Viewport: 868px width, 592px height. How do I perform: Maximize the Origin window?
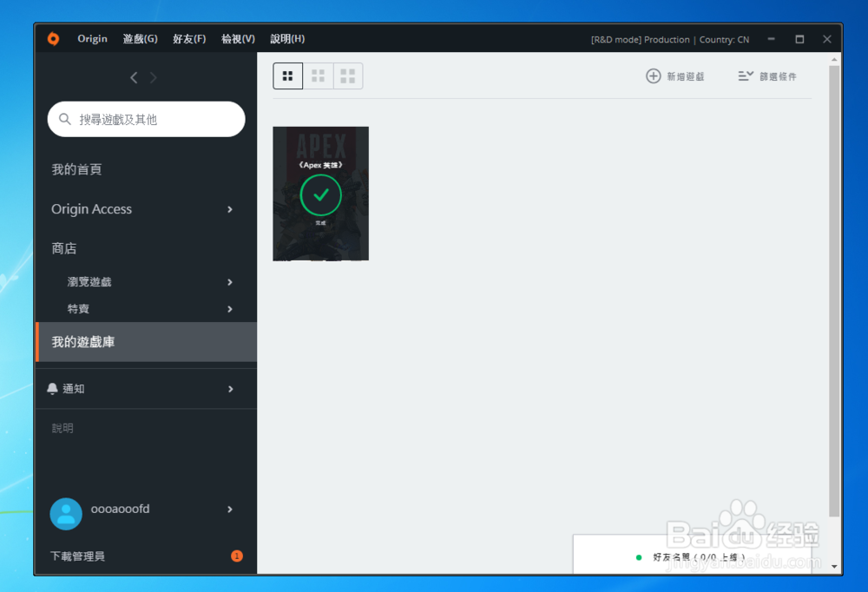(x=799, y=39)
